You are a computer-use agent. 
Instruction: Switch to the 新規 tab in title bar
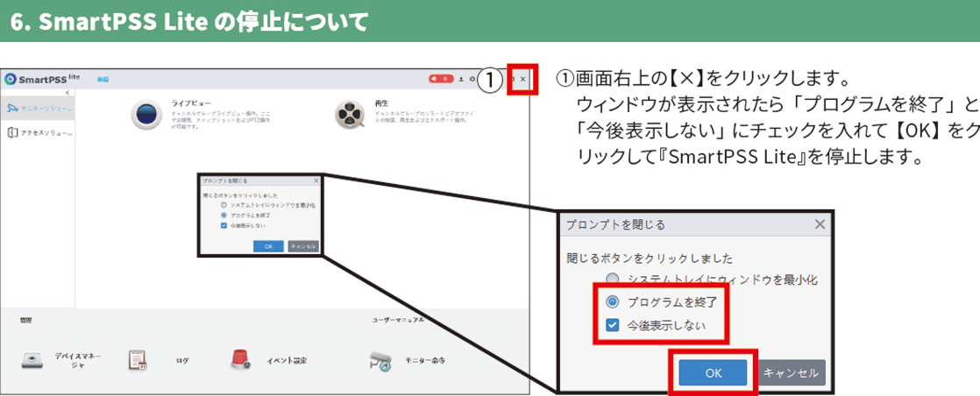click(x=103, y=80)
